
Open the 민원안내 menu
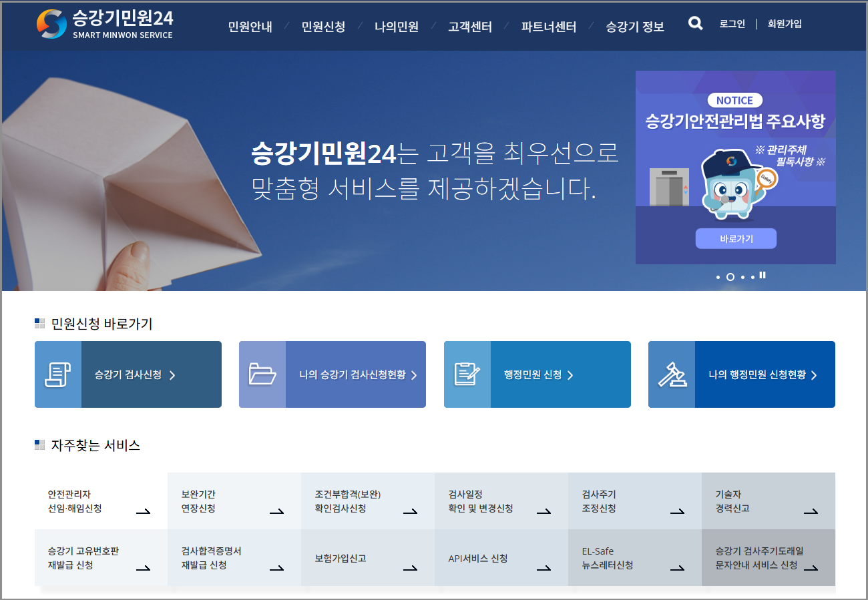point(249,27)
